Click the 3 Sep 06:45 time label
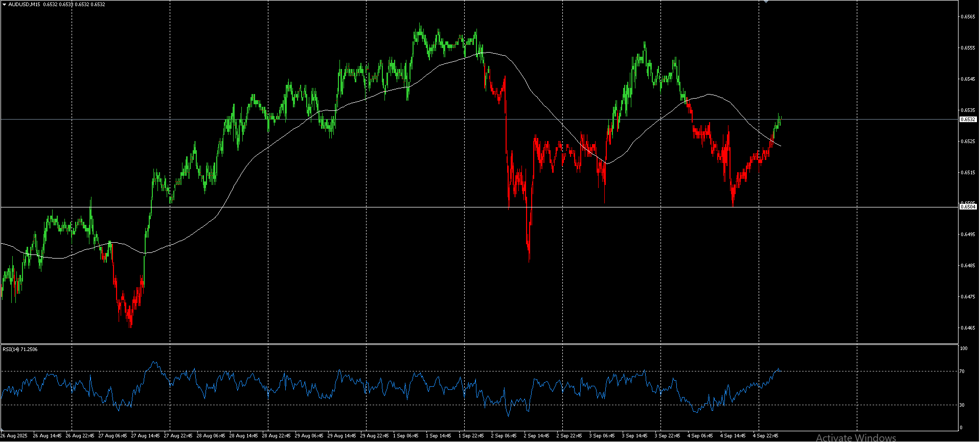Viewport: 980px width, 442px height. point(602,436)
